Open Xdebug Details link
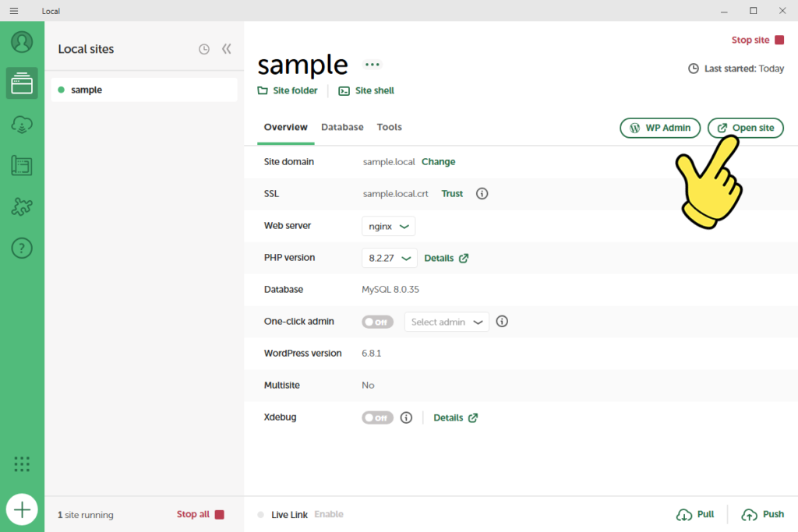The image size is (798, 532). pyautogui.click(x=455, y=418)
